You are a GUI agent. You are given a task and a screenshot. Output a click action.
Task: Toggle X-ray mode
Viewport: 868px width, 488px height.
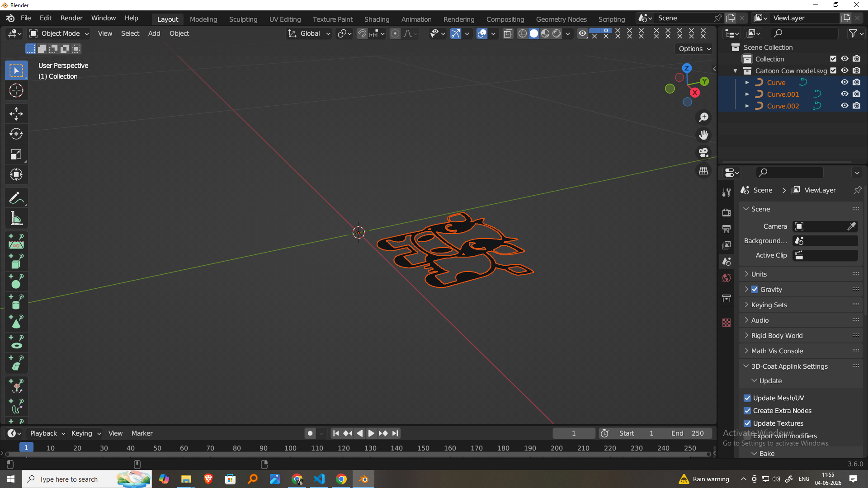508,33
